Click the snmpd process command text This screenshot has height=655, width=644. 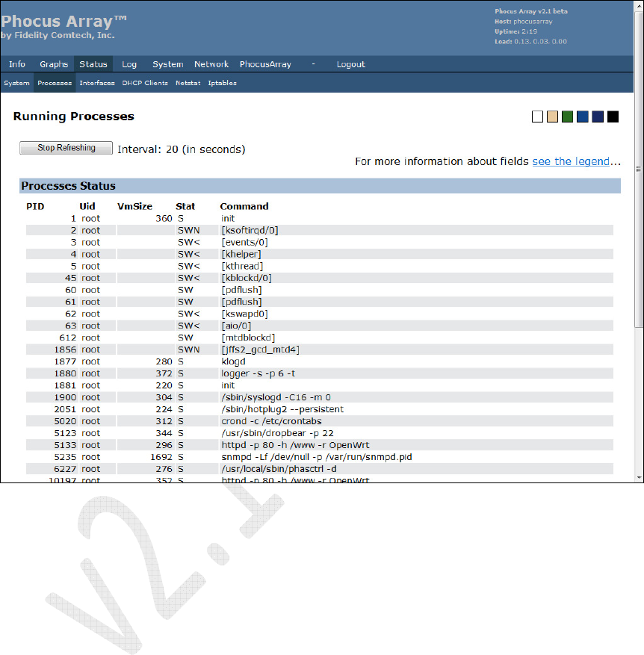click(x=317, y=457)
